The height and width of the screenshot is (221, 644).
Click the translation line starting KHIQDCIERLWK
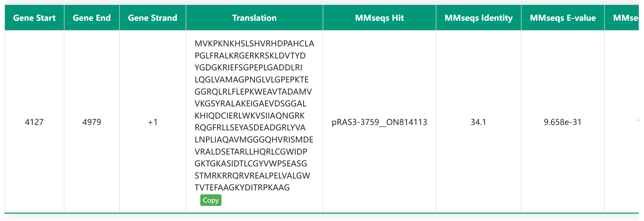(x=249, y=116)
